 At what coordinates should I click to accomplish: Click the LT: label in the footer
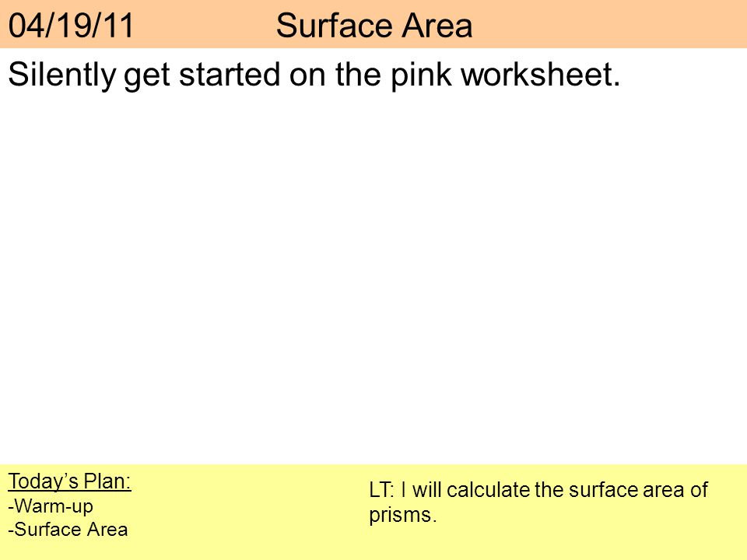click(x=381, y=490)
